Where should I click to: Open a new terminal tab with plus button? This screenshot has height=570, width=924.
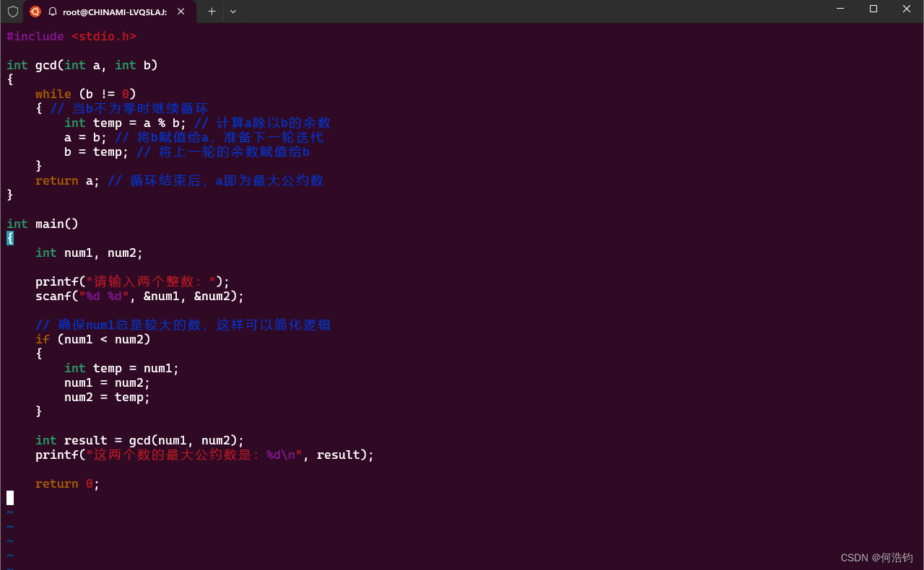click(x=212, y=12)
